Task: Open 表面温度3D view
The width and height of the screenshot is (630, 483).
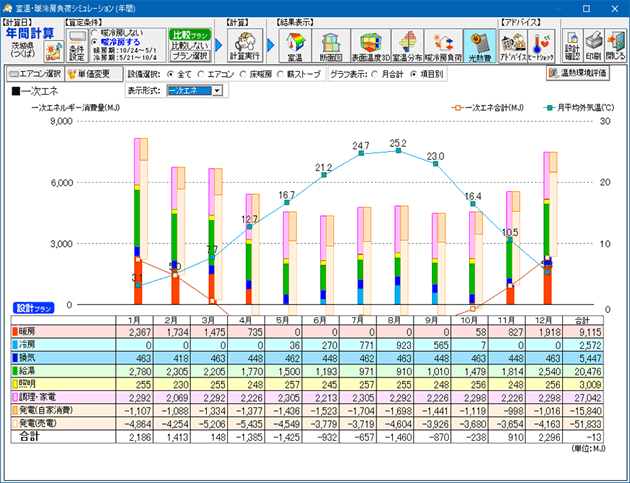Action: [x=370, y=45]
